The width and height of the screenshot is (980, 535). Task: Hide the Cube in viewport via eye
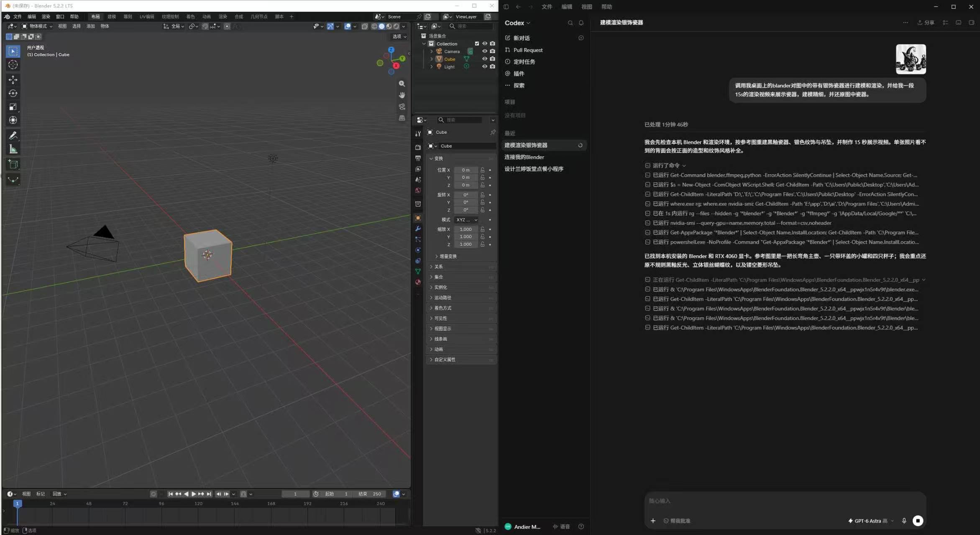485,59
